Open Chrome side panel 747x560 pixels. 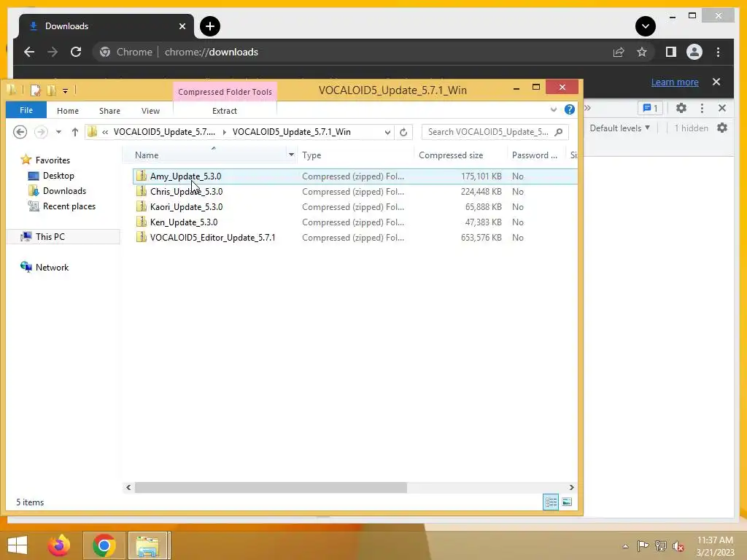671,52
